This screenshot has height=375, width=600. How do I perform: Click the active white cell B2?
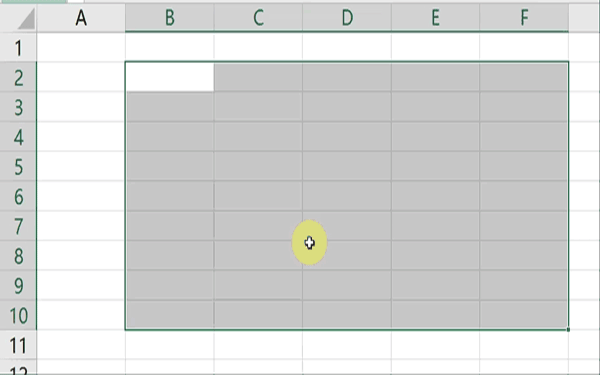[170, 77]
